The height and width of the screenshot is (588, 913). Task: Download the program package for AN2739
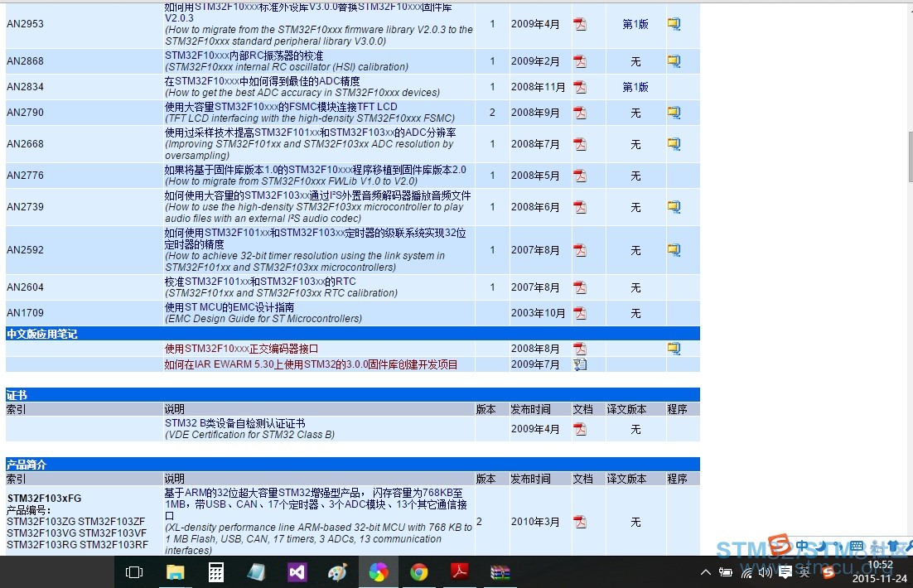674,207
